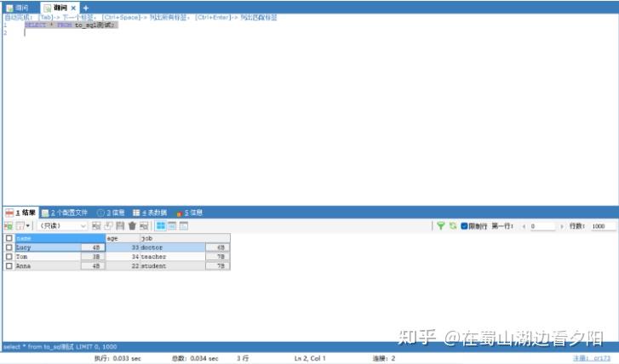The width and height of the screenshot is (619, 364).
Task: Click the delete row trash icon
Action: (x=132, y=226)
